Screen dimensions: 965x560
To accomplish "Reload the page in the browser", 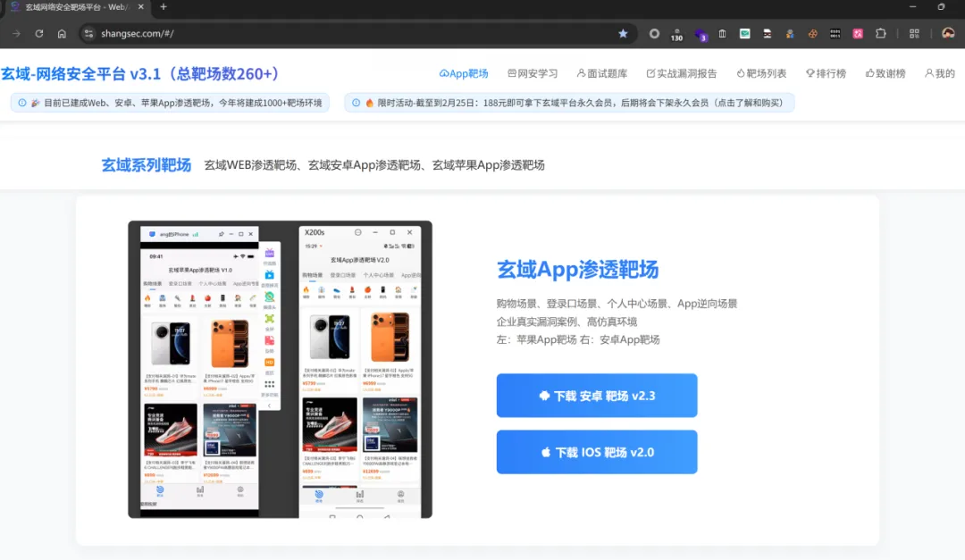I will 38,34.
